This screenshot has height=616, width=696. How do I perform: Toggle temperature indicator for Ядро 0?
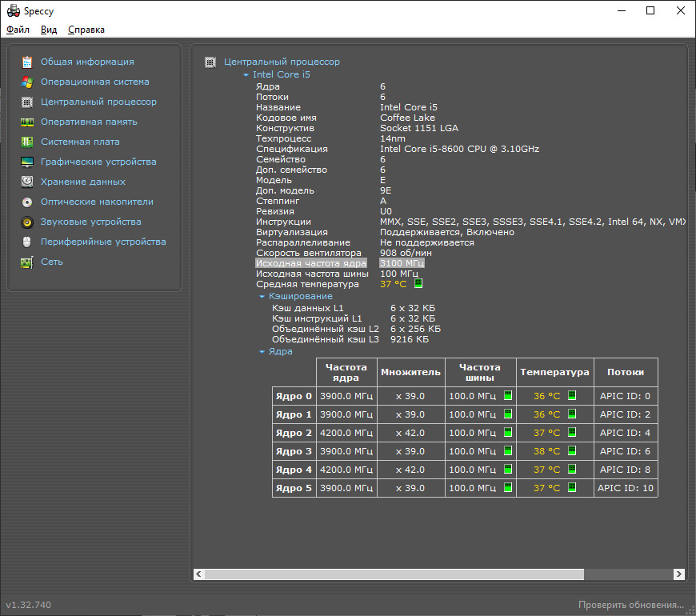[x=572, y=395]
